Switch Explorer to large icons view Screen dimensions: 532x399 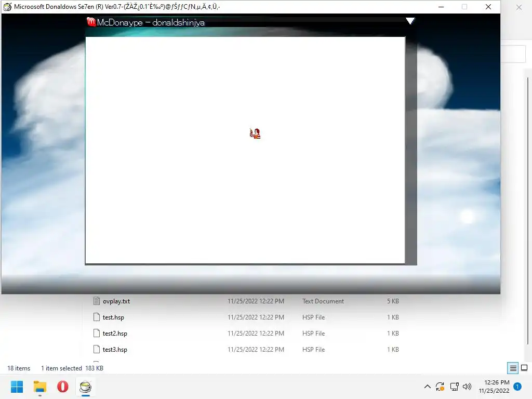[x=524, y=368]
